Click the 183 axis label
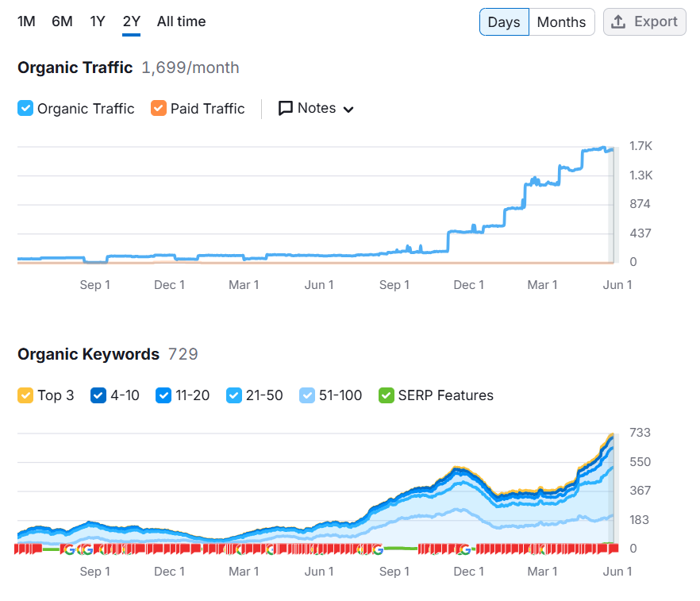 click(640, 520)
